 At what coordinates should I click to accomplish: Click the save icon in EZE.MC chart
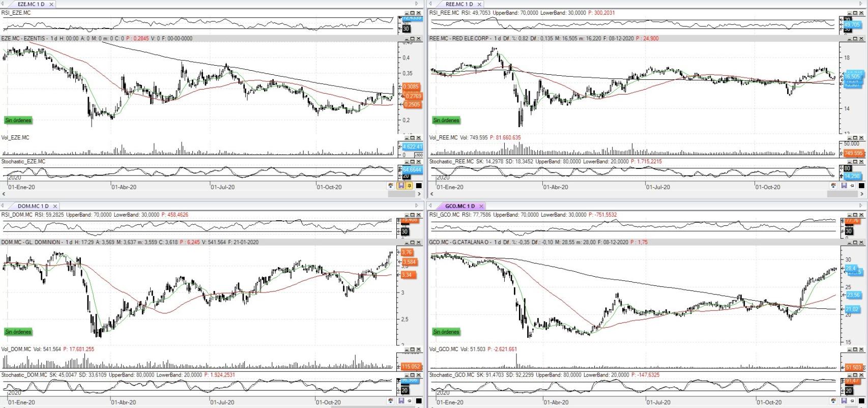pyautogui.click(x=401, y=186)
